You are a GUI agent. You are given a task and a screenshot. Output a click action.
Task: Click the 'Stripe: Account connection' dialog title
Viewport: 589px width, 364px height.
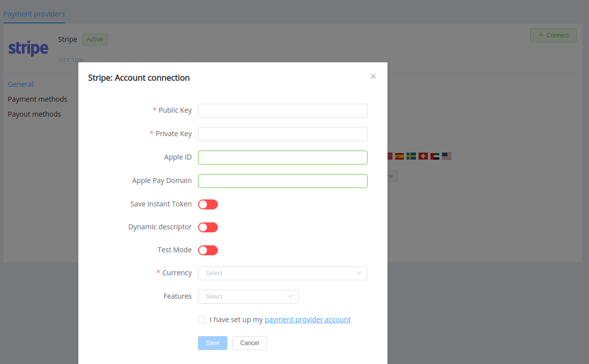coord(139,78)
